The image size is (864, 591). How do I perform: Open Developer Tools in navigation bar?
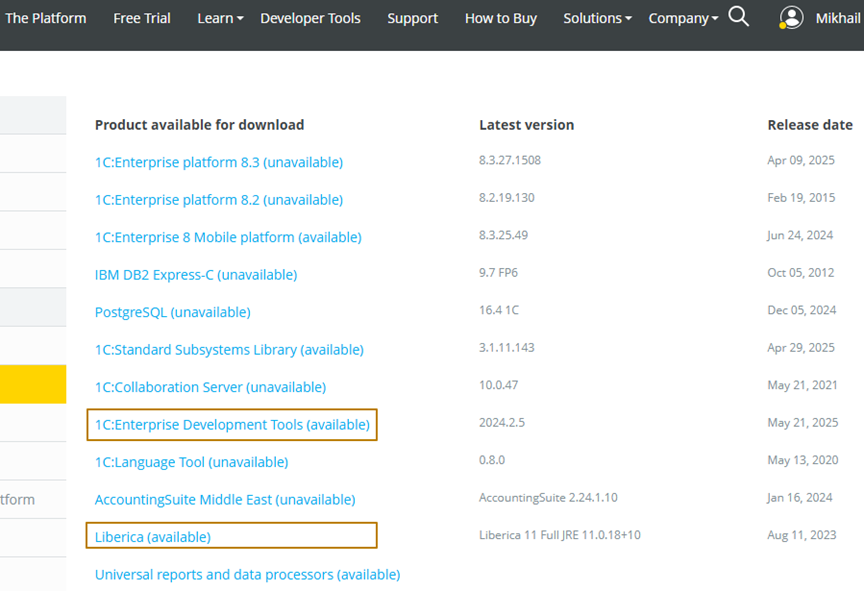click(310, 18)
